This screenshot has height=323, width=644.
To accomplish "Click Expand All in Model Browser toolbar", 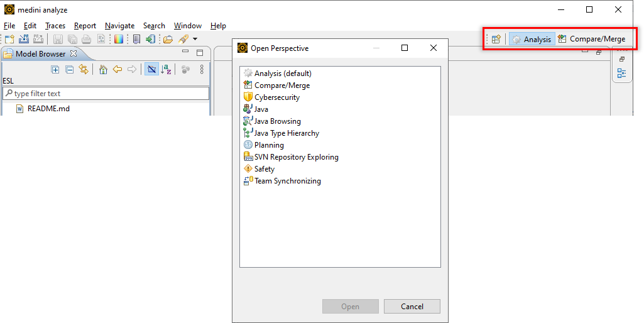I will [x=55, y=70].
